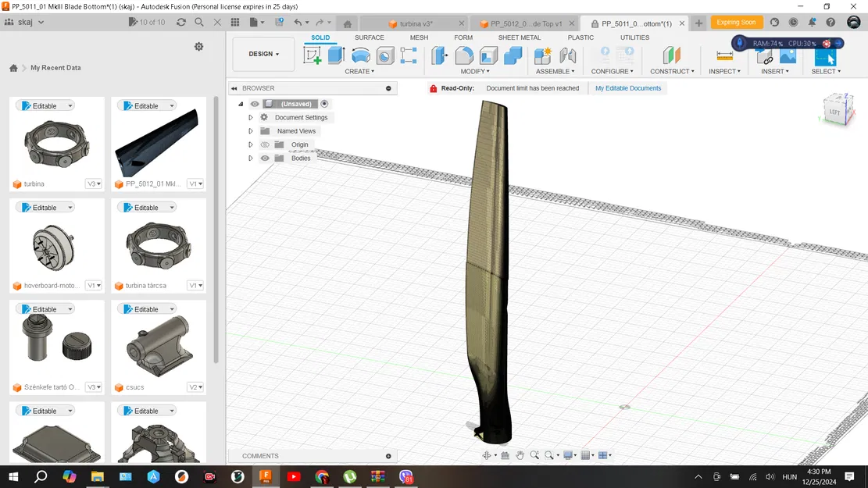Click the Undo arrow
Viewport: 868px width, 488px height.
tap(298, 22)
